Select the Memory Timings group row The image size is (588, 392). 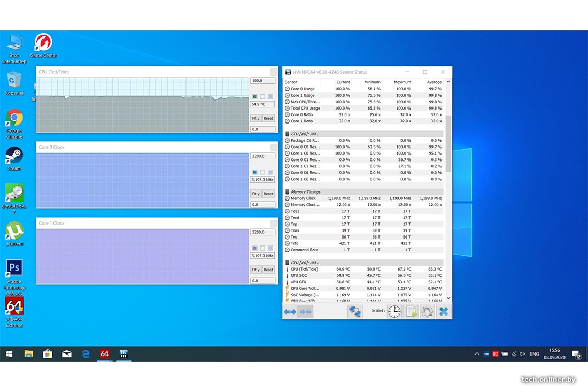[363, 191]
